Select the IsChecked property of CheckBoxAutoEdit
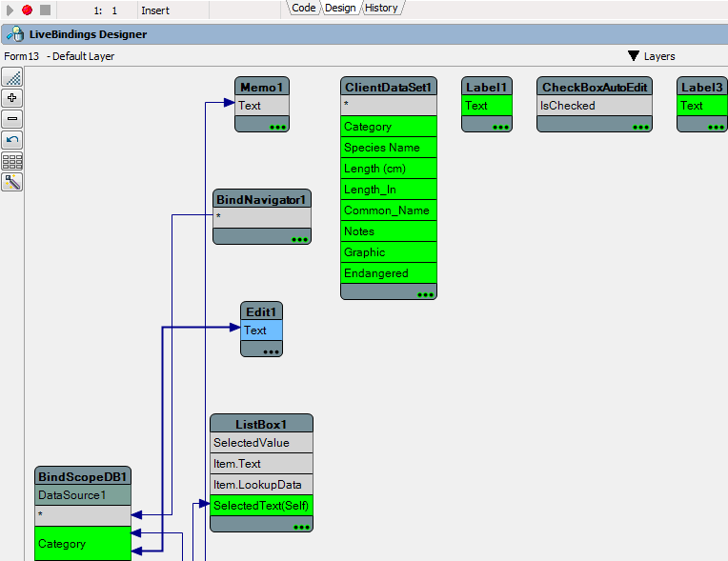Screen dimensions: 728x561 click(x=594, y=106)
